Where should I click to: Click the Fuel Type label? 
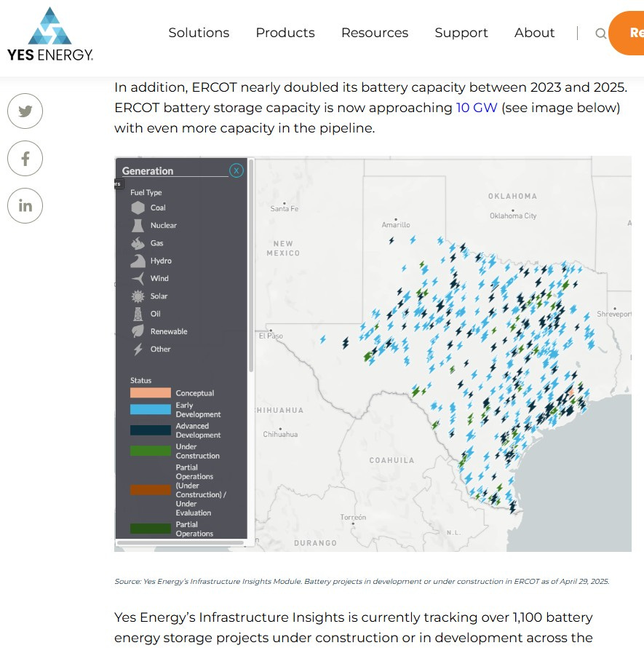tap(146, 193)
